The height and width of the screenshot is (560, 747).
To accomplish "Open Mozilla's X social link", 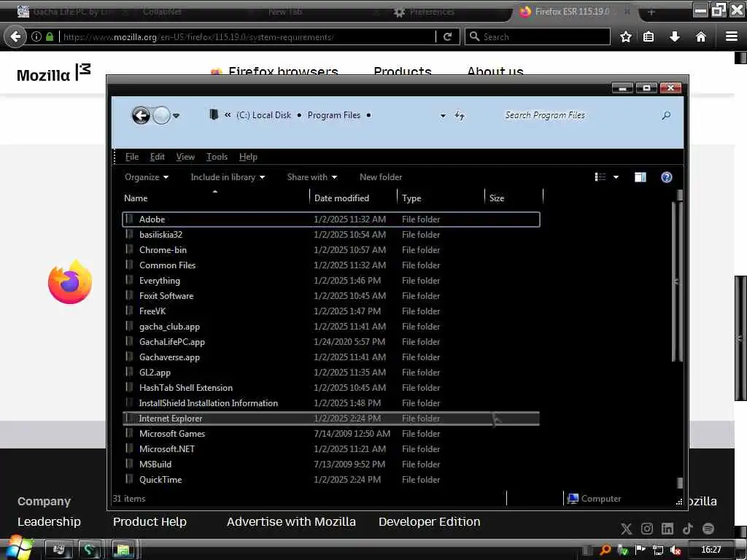I will point(627,529).
